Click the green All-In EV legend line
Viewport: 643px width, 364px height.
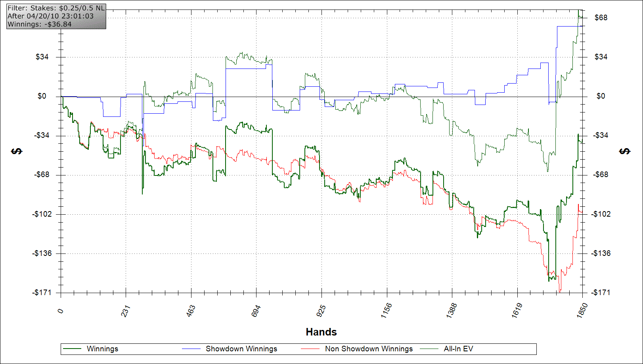point(429,349)
